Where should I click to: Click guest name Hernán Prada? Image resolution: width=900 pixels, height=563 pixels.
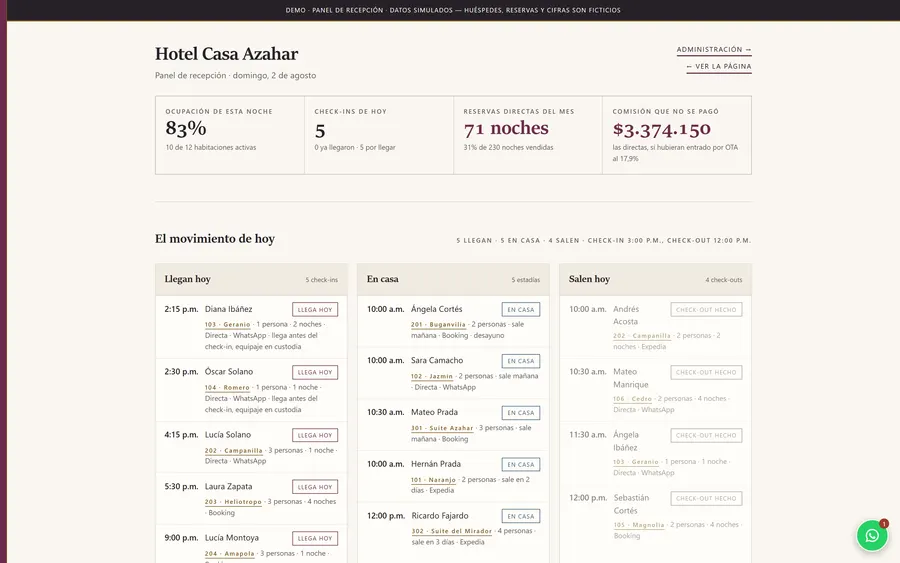[436, 464]
